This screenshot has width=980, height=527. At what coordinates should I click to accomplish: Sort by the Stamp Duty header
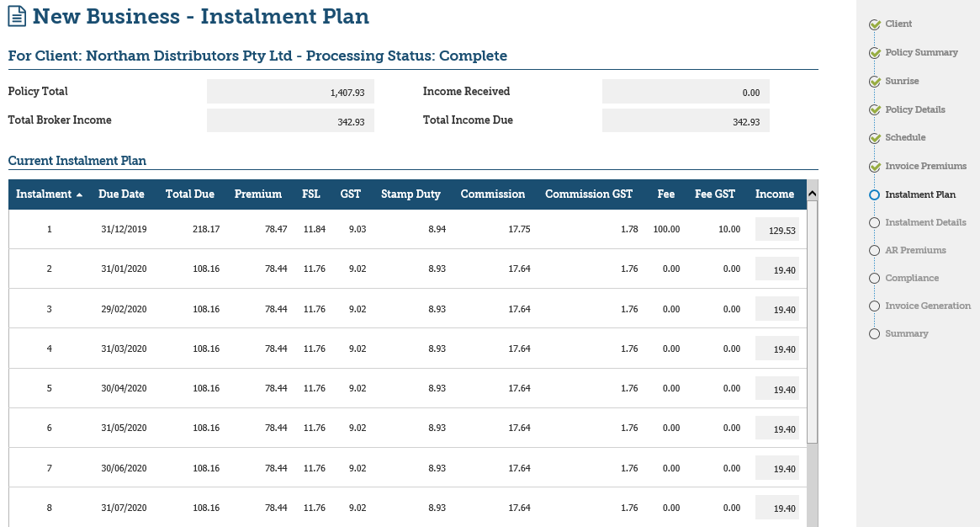pyautogui.click(x=411, y=194)
